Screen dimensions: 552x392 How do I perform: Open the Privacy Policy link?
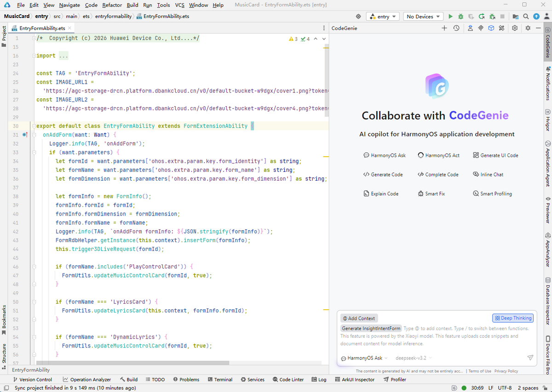pos(506,371)
